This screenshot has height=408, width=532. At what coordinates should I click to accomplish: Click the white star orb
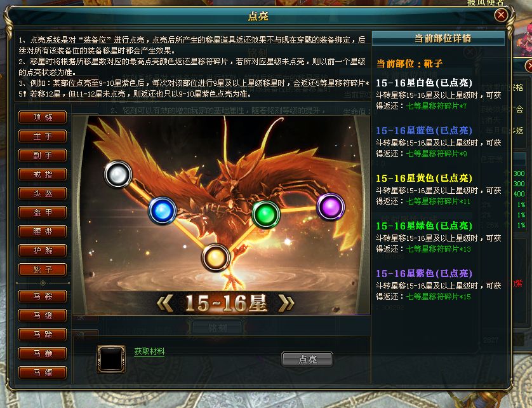117,174
